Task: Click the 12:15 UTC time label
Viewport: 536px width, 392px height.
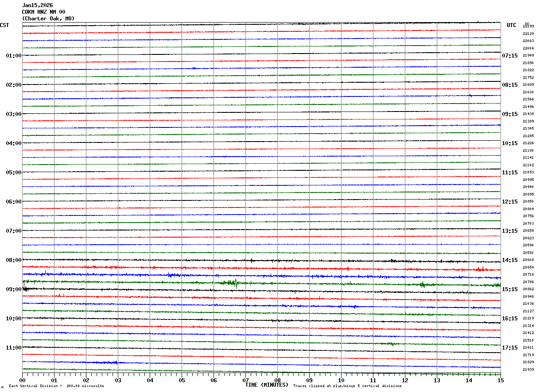Action: coord(510,202)
